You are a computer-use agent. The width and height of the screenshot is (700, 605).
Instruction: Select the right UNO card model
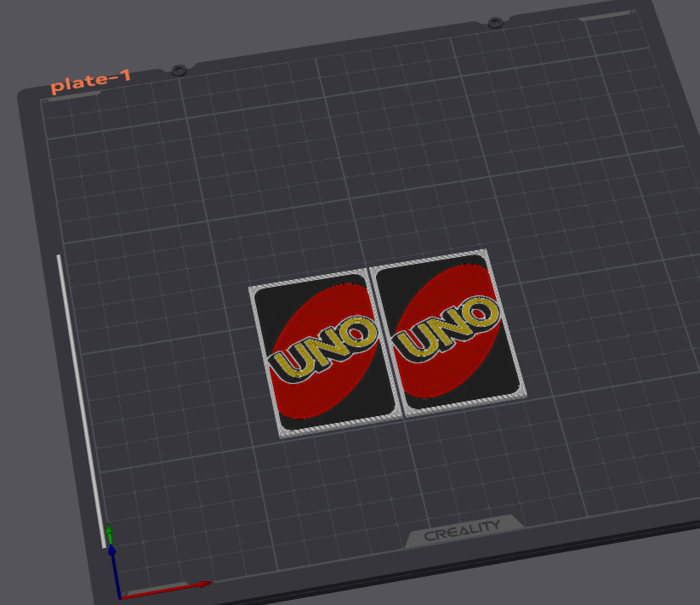447,333
